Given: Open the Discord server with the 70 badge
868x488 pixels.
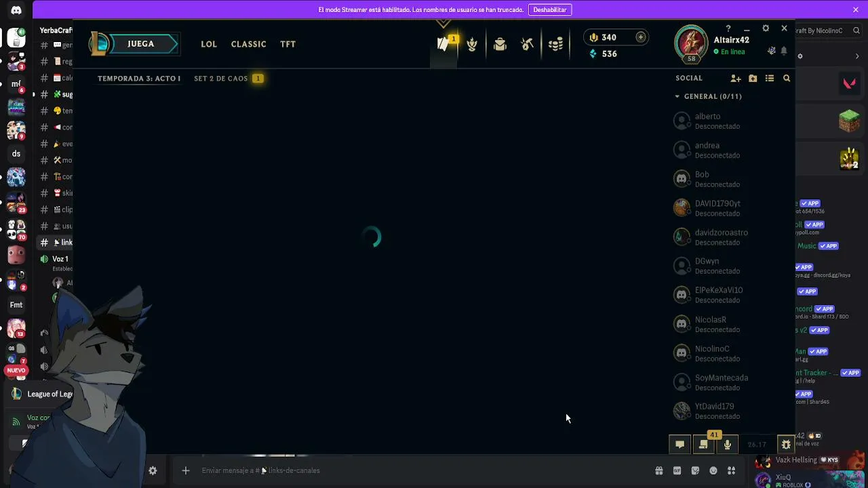Looking at the screenshot, I should tap(16, 230).
